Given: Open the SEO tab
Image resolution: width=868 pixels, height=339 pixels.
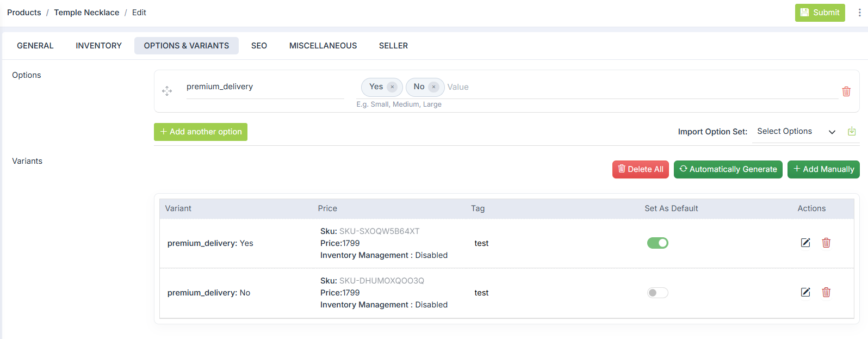Looking at the screenshot, I should (x=259, y=46).
